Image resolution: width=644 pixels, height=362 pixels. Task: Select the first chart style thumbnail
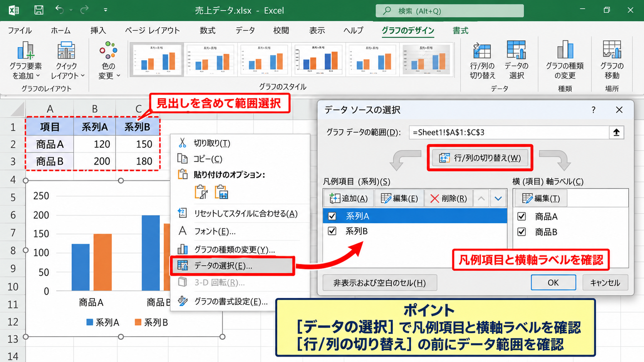point(156,59)
